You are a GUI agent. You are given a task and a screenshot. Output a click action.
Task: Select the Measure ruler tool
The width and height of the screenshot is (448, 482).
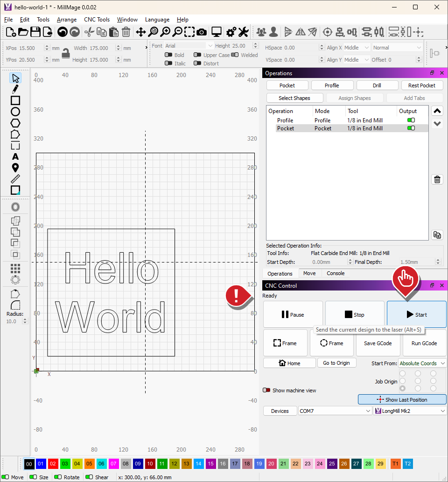pyautogui.click(x=15, y=179)
